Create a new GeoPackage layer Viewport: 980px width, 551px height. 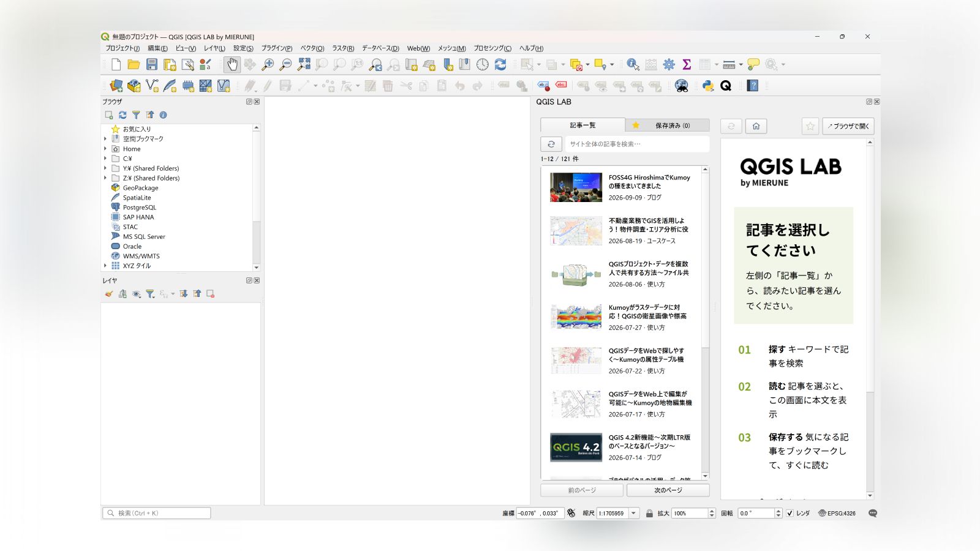click(134, 86)
